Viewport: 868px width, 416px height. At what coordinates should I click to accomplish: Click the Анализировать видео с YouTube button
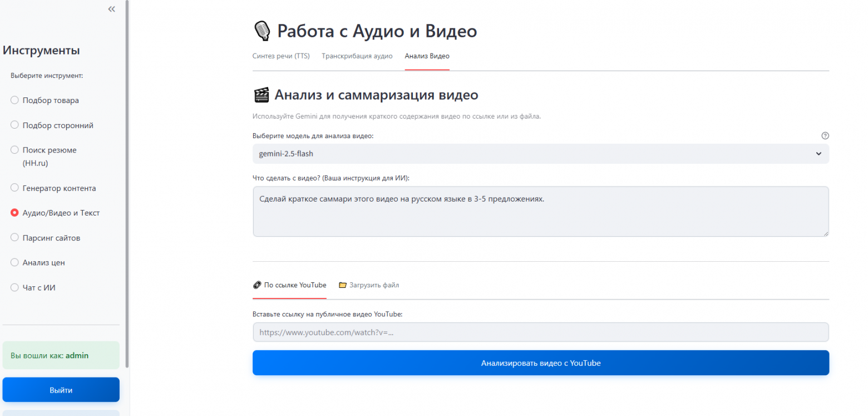540,363
